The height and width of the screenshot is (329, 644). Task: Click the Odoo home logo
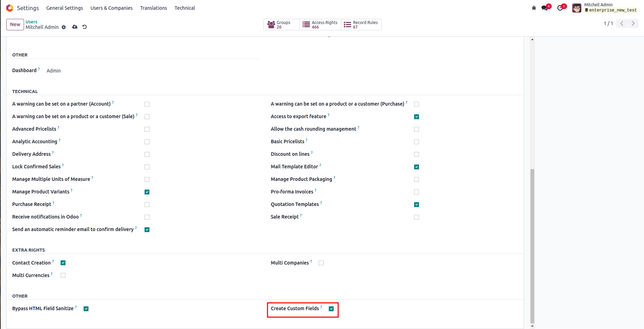click(x=10, y=8)
